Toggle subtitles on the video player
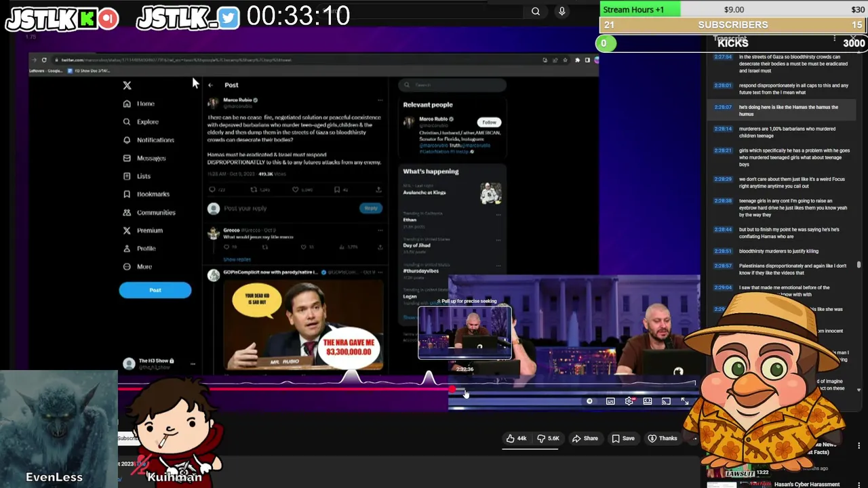This screenshot has width=868, height=488. 610,401
